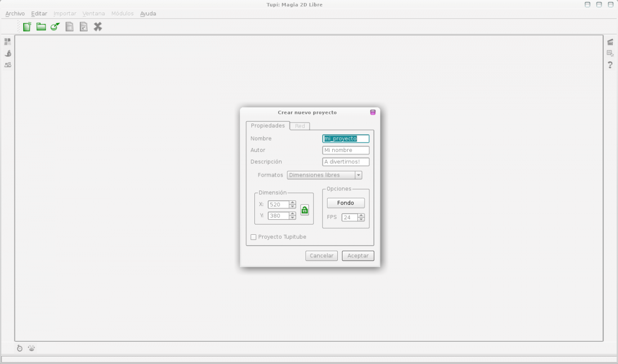618x364 pixels.
Task: Click the open project folder icon
Action: click(x=41, y=27)
